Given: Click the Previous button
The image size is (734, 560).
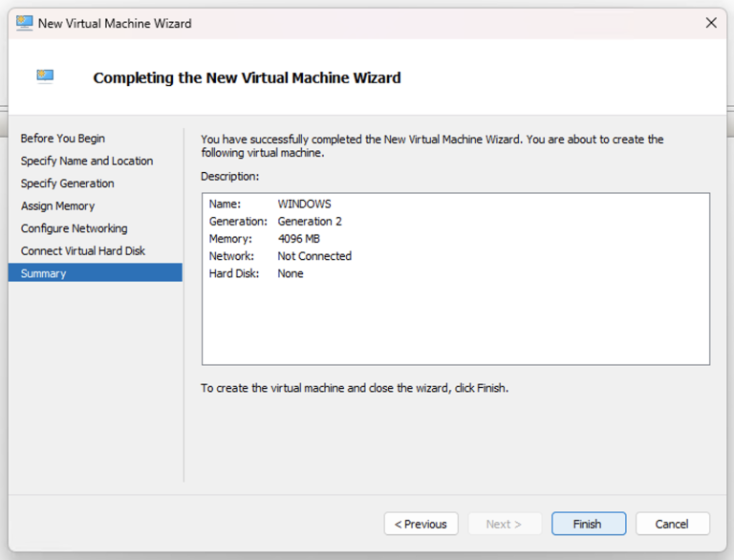Looking at the screenshot, I should (421, 524).
